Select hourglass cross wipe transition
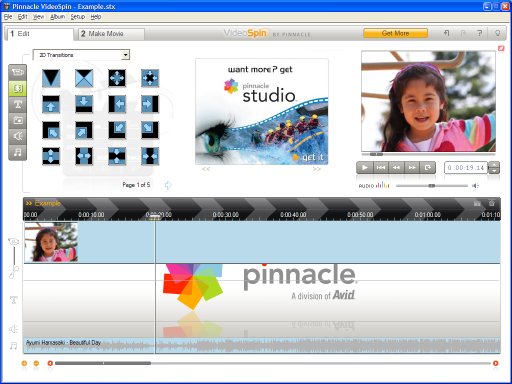 [84, 78]
